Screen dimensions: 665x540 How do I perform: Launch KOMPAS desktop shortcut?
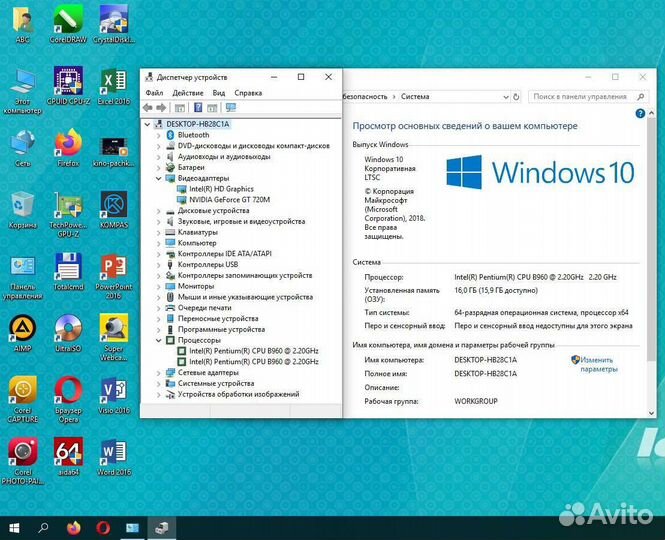coord(114,210)
